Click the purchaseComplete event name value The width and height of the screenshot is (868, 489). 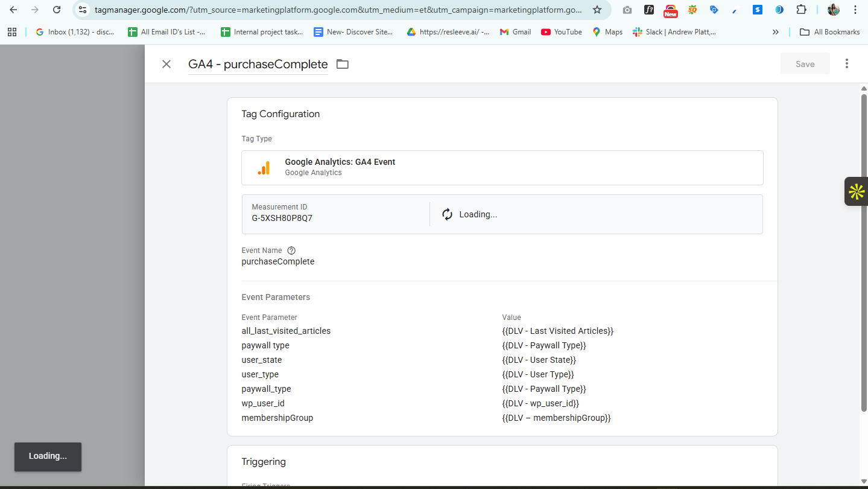point(278,261)
